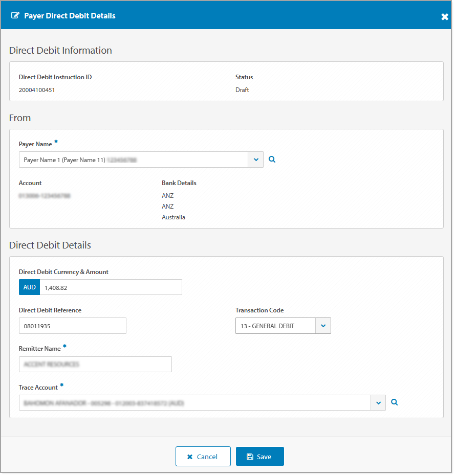The width and height of the screenshot is (455, 476).
Task: Click the AUD currency badge
Action: click(29, 287)
